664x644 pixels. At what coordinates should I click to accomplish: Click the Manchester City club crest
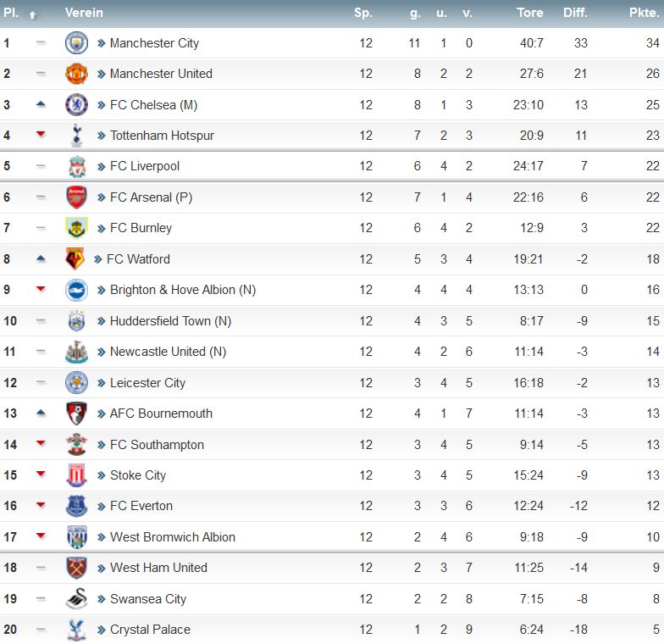(x=76, y=42)
